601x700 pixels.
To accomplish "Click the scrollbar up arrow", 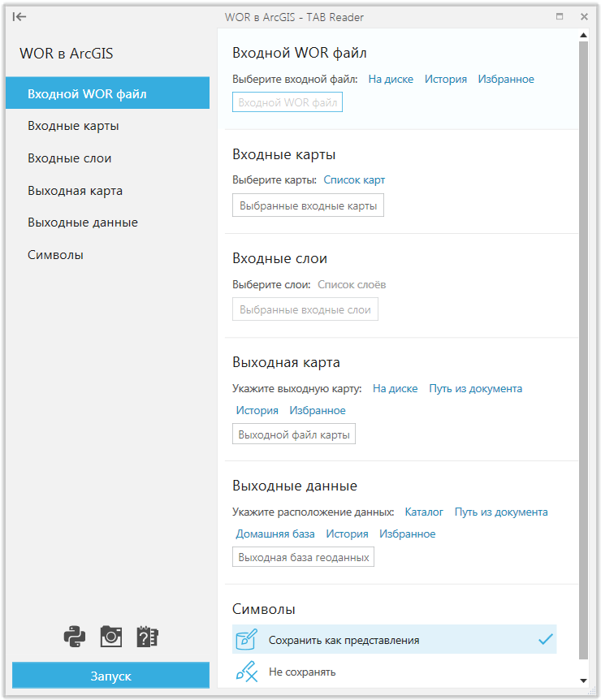I will point(583,35).
